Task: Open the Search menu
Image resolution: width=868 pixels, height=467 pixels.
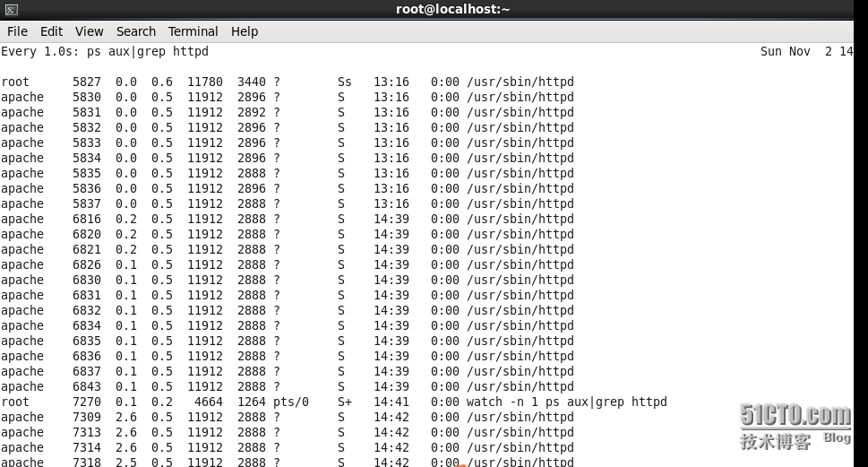Action: [135, 31]
